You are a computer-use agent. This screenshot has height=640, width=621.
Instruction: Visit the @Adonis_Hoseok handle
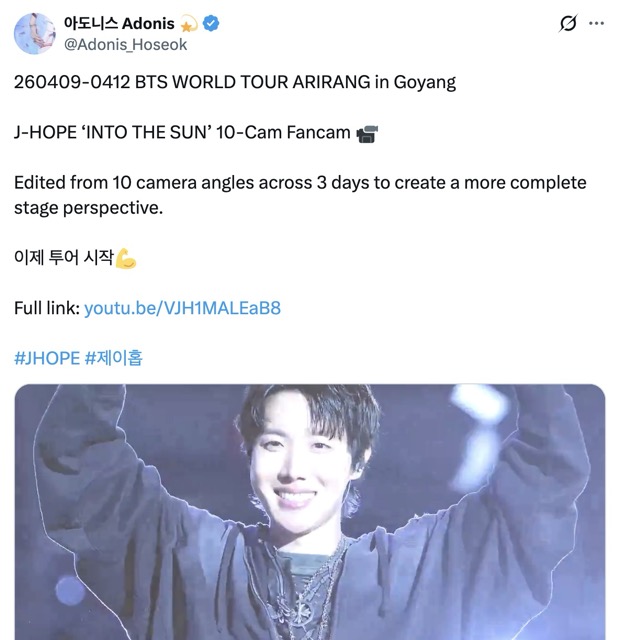[x=126, y=44]
